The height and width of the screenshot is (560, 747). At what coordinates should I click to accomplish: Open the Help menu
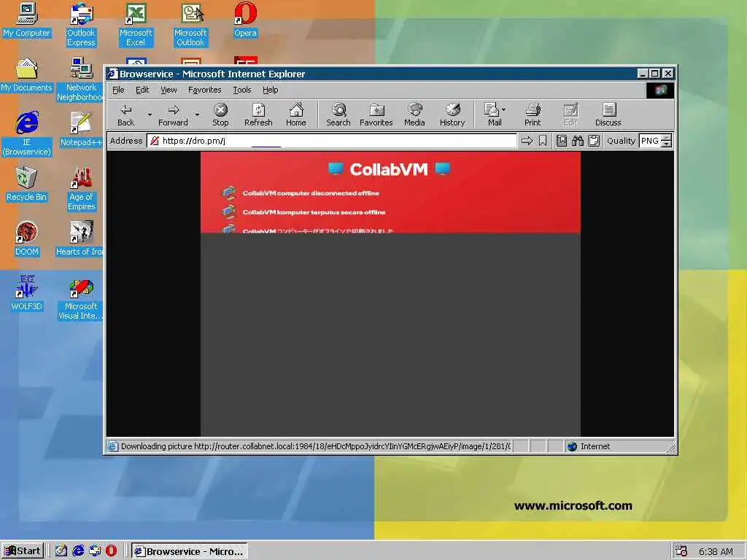coord(270,90)
